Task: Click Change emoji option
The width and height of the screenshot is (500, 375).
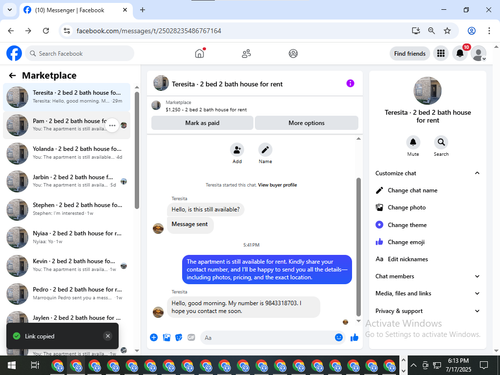Action: [427, 242]
